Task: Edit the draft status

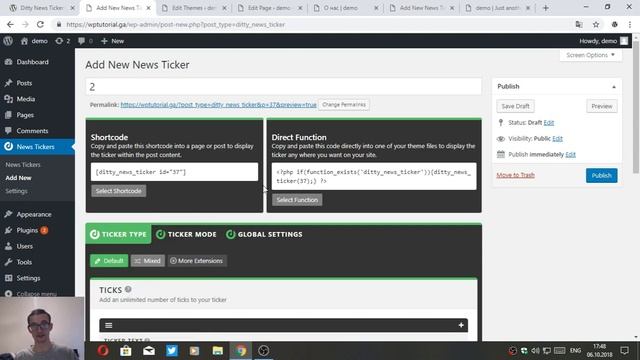Action: tap(549, 122)
